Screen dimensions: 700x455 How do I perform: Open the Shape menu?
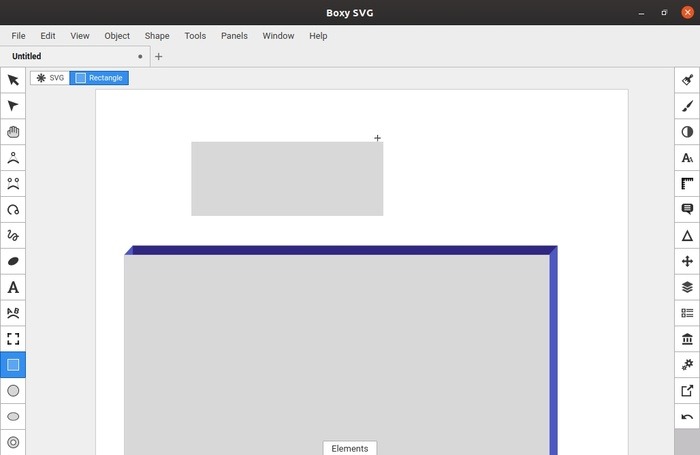coord(157,36)
